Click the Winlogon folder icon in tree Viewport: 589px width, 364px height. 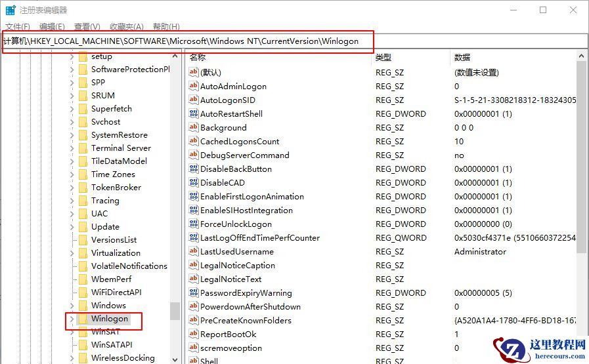(x=83, y=319)
